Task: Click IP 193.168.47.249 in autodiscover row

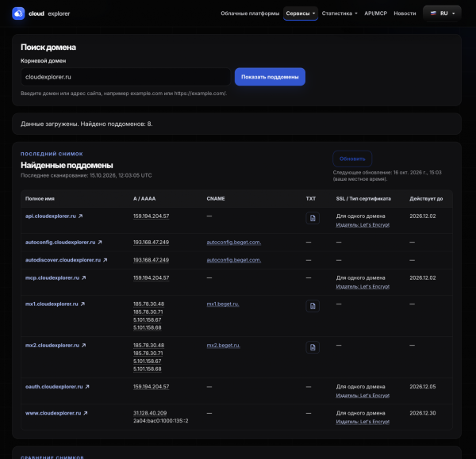Action: (x=151, y=260)
